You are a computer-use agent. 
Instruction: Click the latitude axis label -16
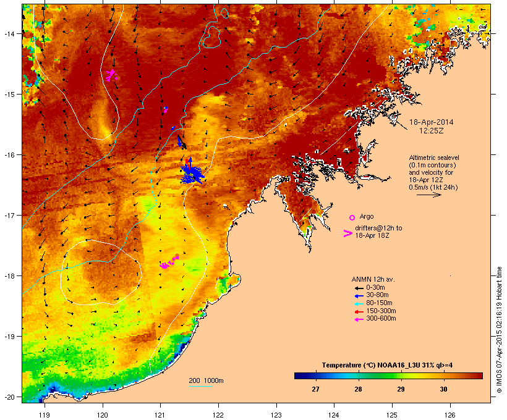[x=9, y=155]
